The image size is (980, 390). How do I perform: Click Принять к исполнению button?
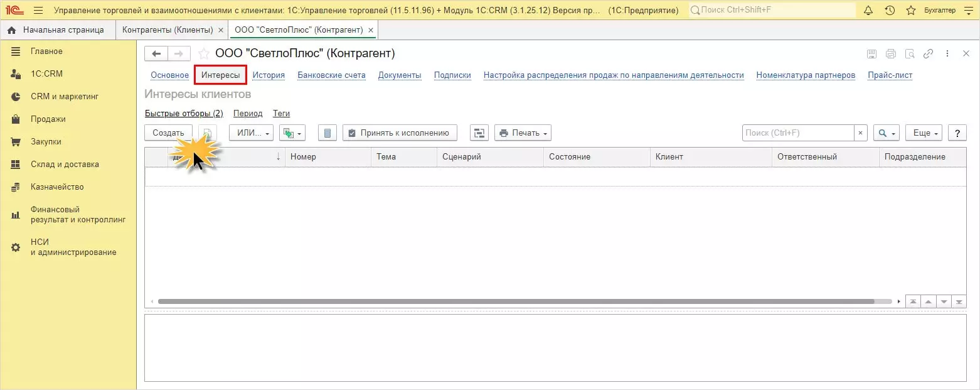[400, 133]
